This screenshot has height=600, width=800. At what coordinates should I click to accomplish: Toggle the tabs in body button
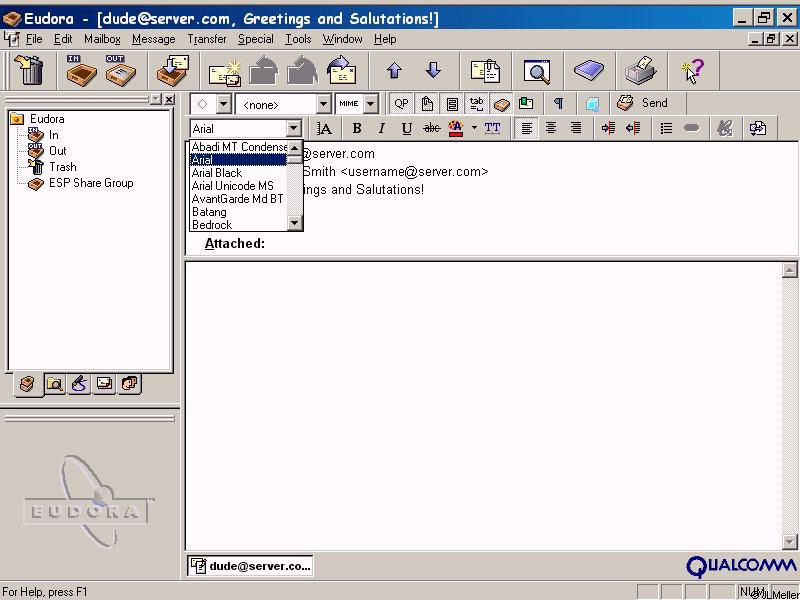(x=477, y=104)
